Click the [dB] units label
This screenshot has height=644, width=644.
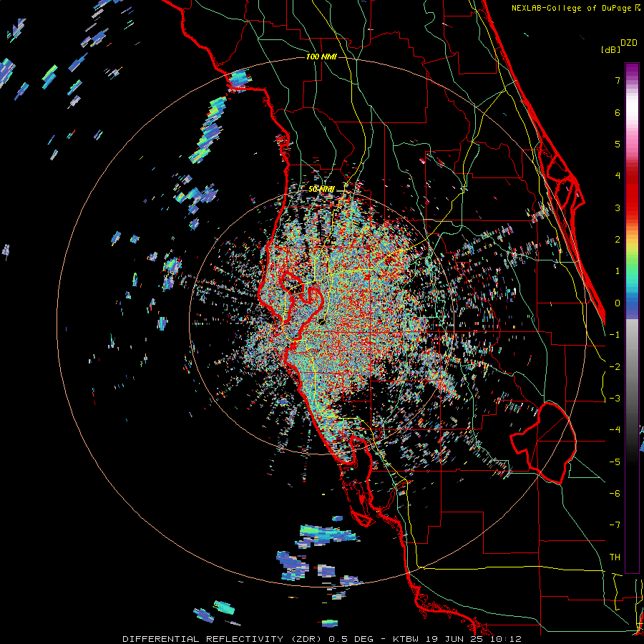[x=611, y=49]
